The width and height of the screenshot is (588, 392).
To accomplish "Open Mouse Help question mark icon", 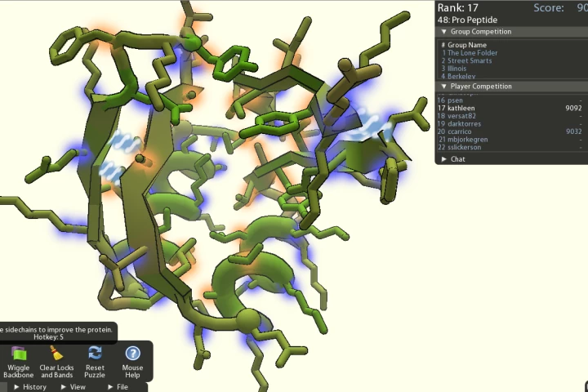I will tap(132, 354).
